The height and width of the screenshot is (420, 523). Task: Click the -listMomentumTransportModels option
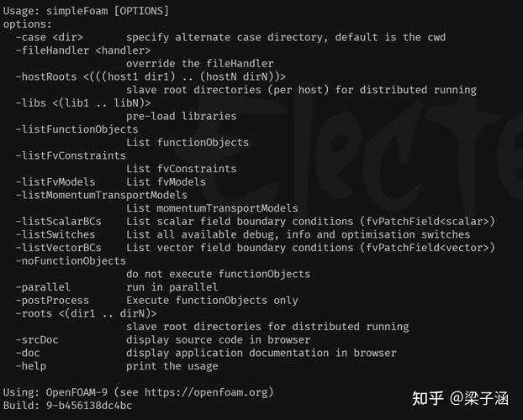[x=102, y=195]
